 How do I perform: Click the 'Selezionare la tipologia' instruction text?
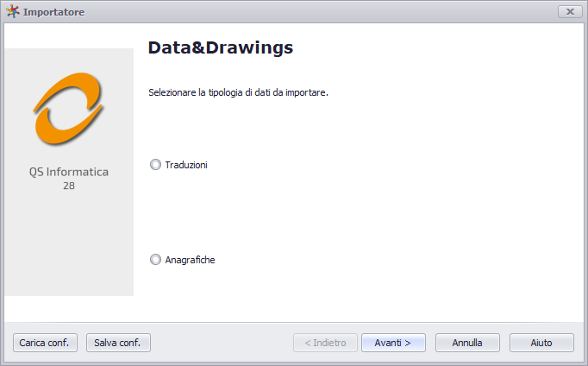click(239, 92)
